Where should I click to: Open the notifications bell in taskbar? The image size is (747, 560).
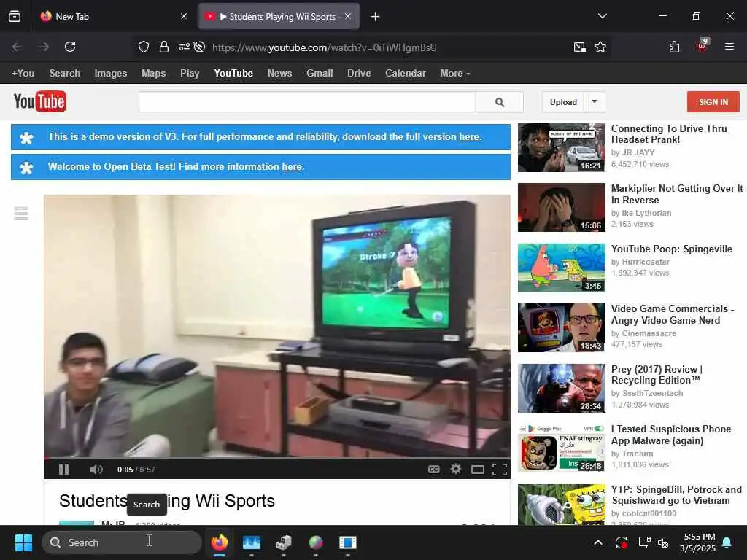[x=727, y=542]
